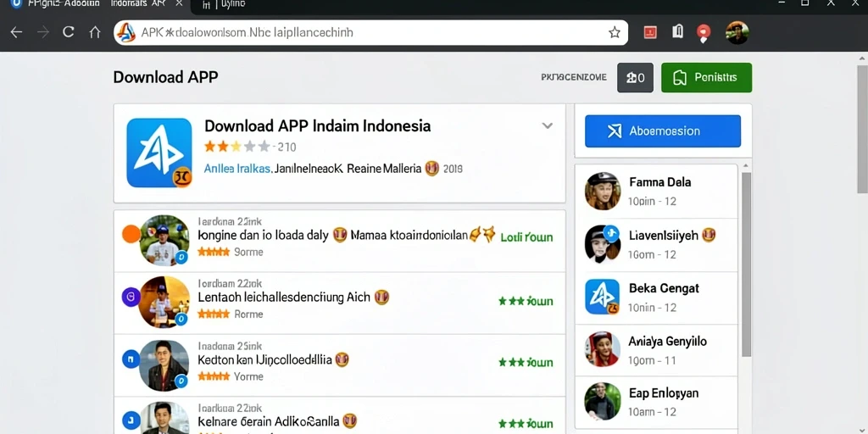Viewport: 868px width, 434px height.
Task: Click the browser forward arrow
Action: (x=42, y=32)
